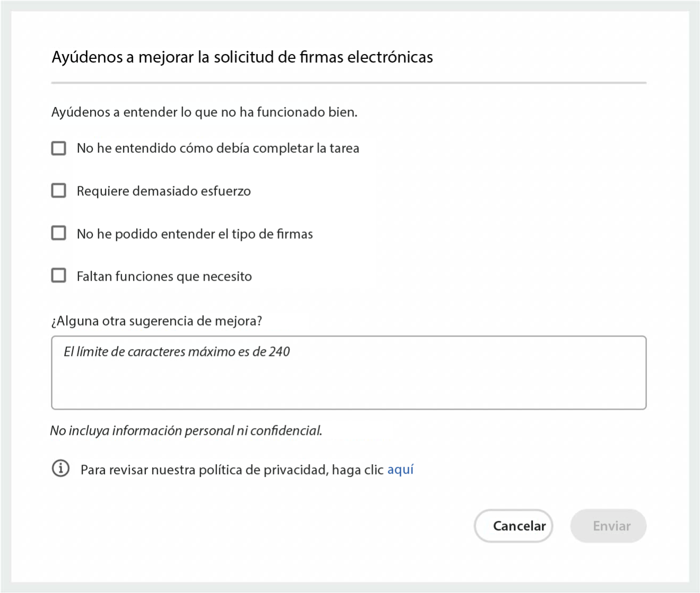
Task: Click the dialog title "Ayúdenos a mejorar la solicitud"
Action: pos(242,57)
